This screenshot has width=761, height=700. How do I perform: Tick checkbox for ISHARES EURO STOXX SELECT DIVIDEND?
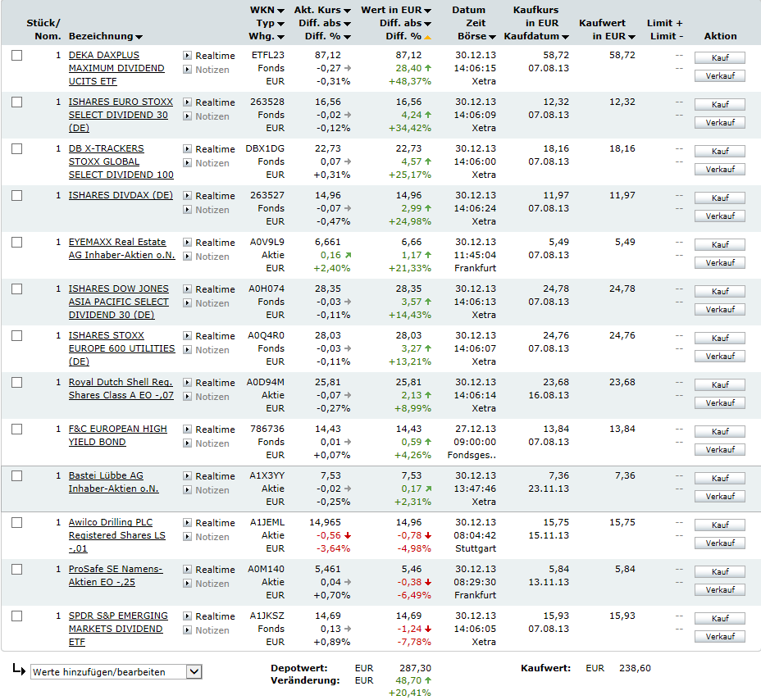coord(17,102)
